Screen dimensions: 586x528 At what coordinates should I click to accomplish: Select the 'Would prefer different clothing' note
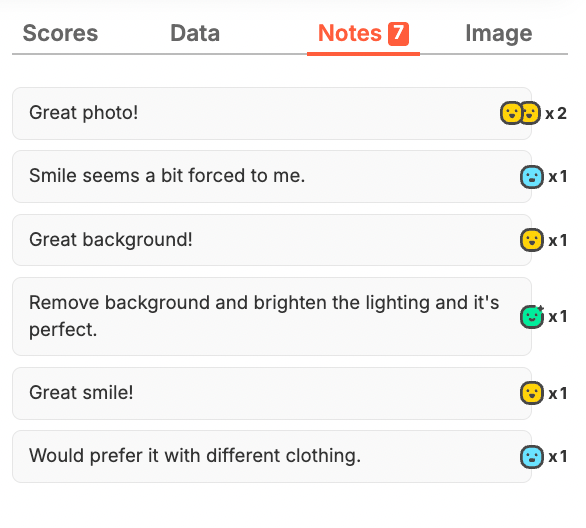pos(272,457)
